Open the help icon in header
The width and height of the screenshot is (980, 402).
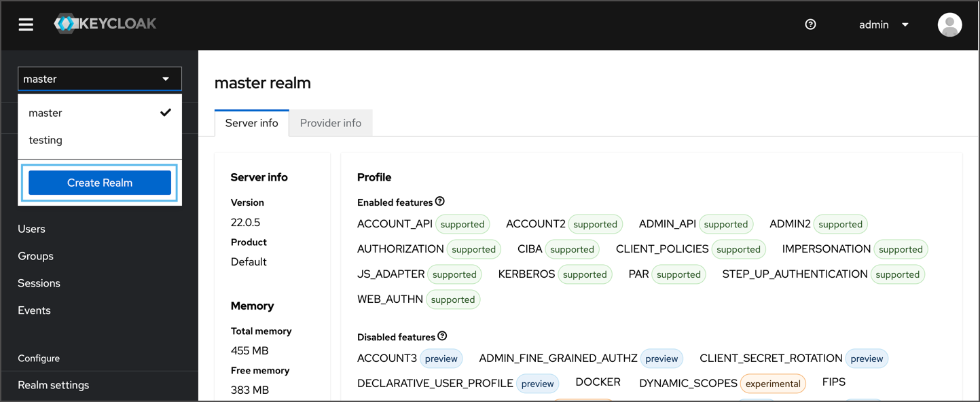click(x=810, y=24)
